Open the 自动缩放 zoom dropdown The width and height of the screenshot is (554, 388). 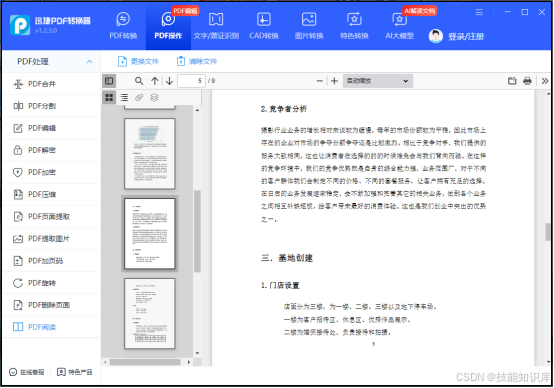pos(377,81)
